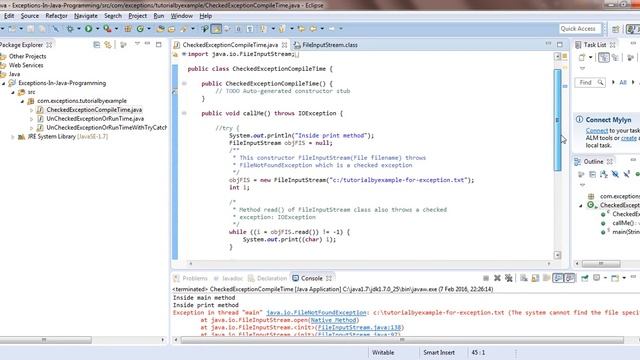Toggle Scroll Lock in Console toolbar

coord(535,278)
